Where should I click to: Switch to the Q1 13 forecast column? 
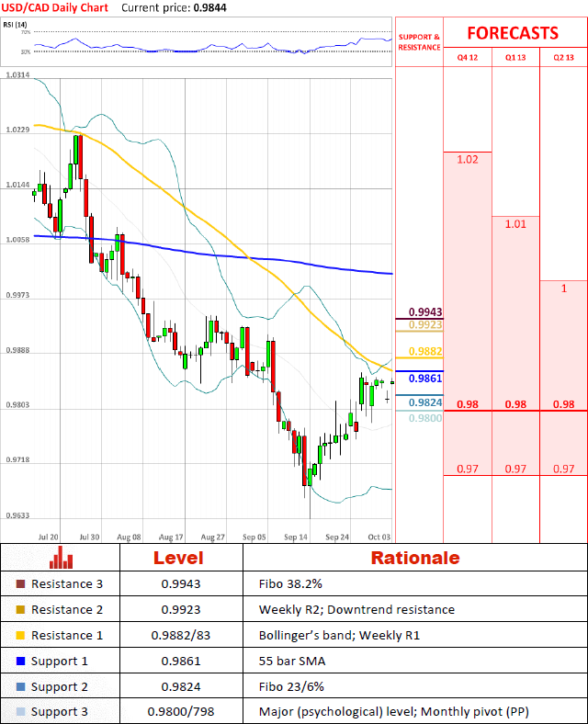[515, 57]
